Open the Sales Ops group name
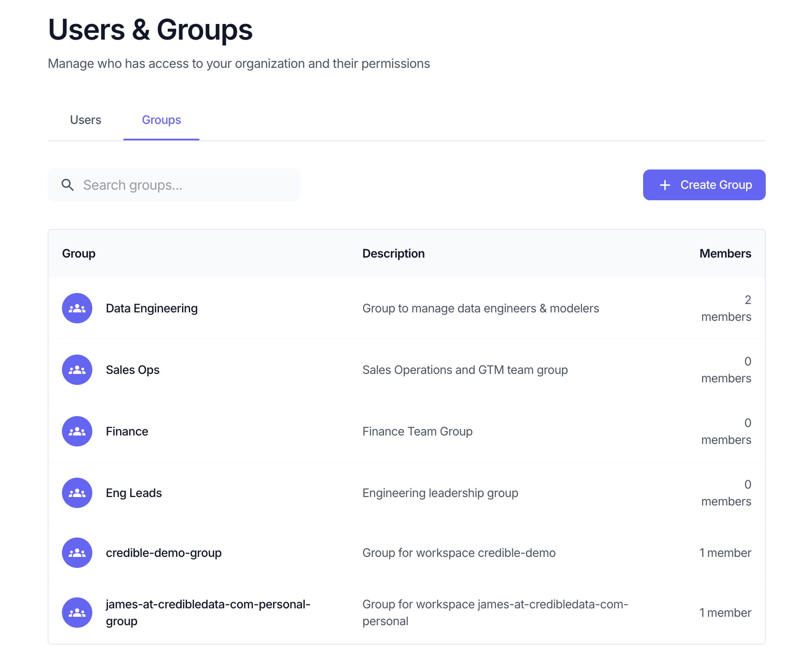 coord(133,370)
